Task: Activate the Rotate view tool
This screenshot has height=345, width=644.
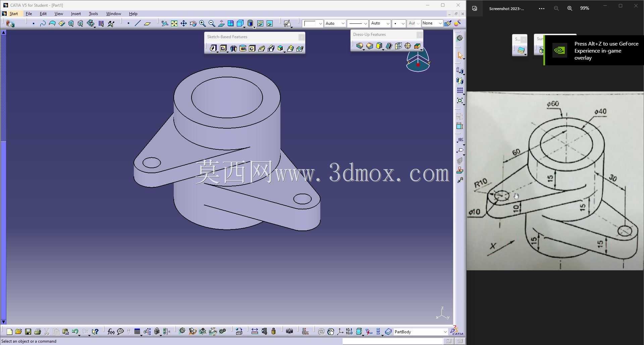Action: (193, 23)
